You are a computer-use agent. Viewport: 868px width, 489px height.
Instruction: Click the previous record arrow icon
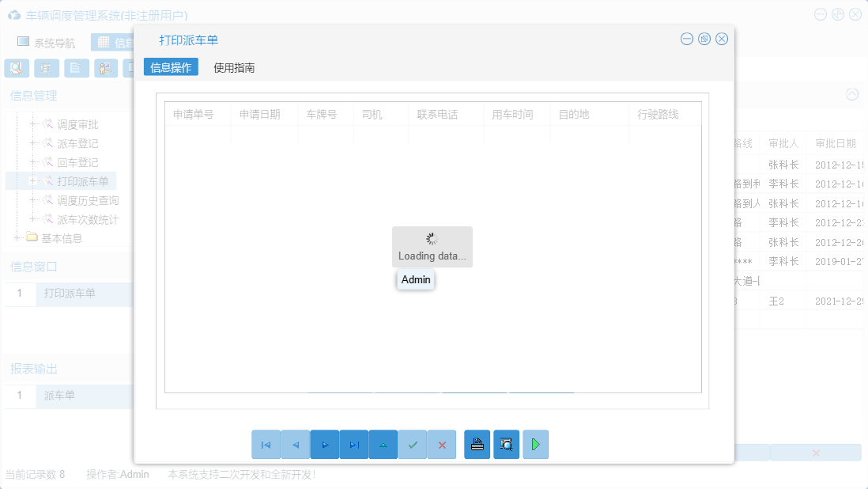pos(295,444)
